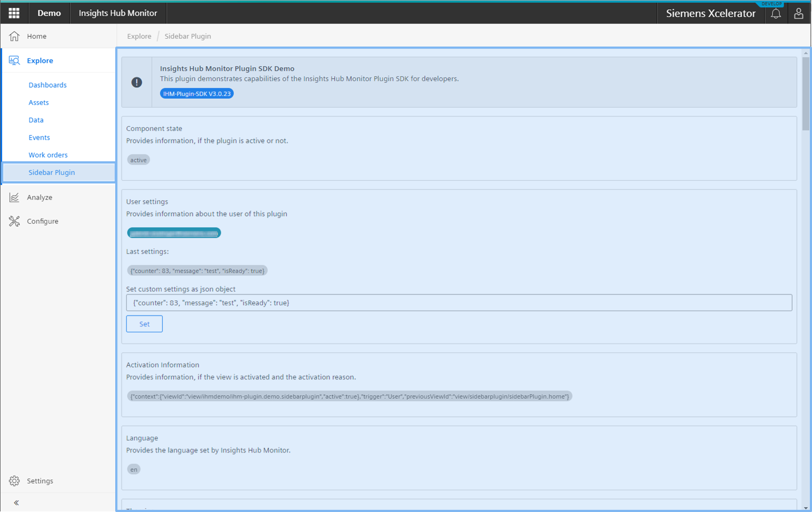Image resolution: width=812 pixels, height=512 pixels.
Task: Open the user profile icon
Action: pos(798,14)
